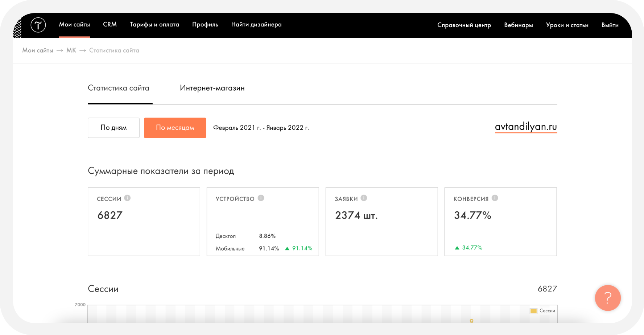Click the Мои сайты breadcrumb link

38,50
